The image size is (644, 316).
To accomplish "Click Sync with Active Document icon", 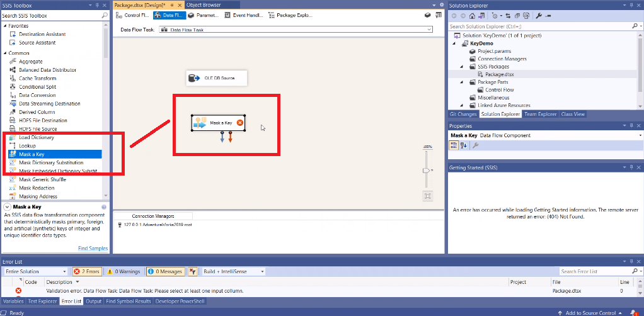I will [508, 16].
